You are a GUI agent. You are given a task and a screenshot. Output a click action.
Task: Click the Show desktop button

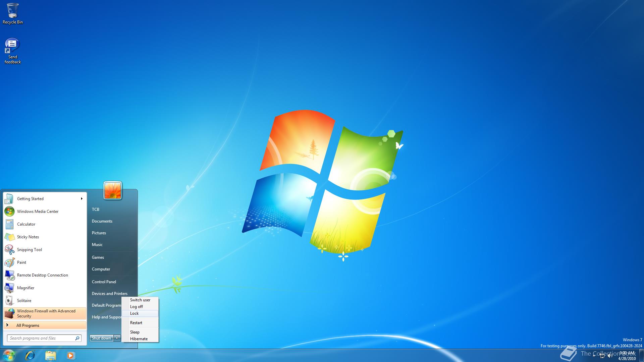coord(641,355)
